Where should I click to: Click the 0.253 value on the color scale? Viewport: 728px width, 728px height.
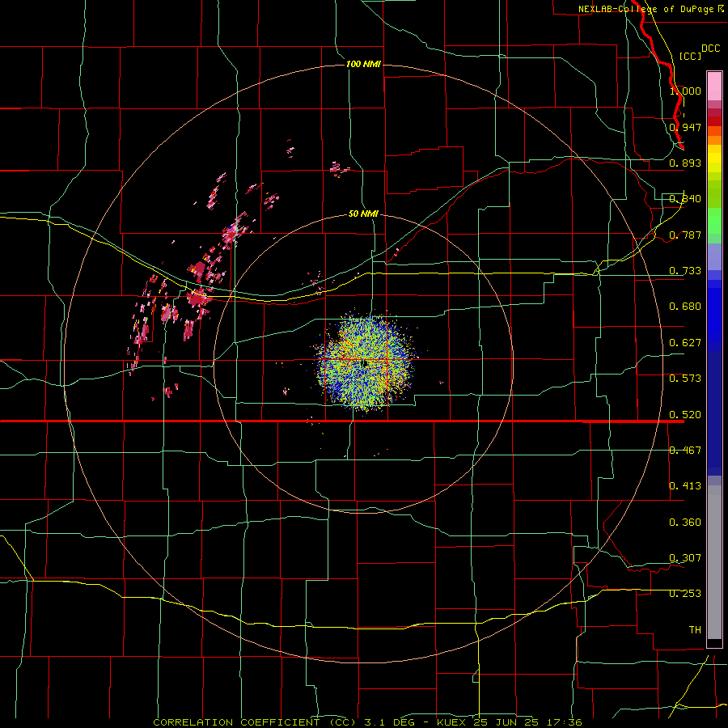tap(685, 594)
